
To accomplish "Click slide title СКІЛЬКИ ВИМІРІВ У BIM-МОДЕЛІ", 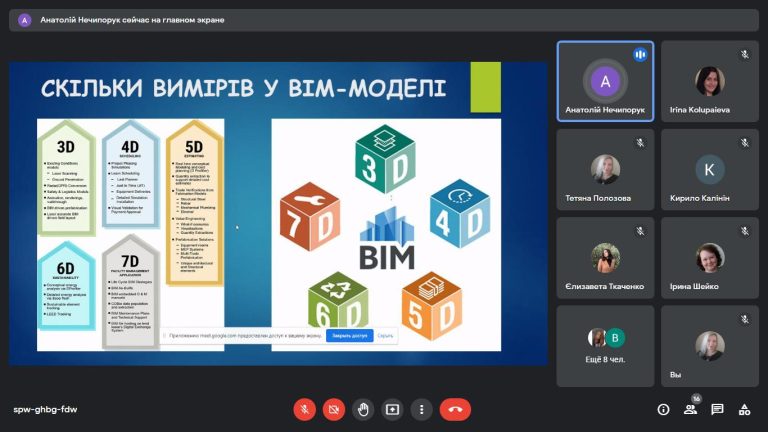I will coord(243,89).
